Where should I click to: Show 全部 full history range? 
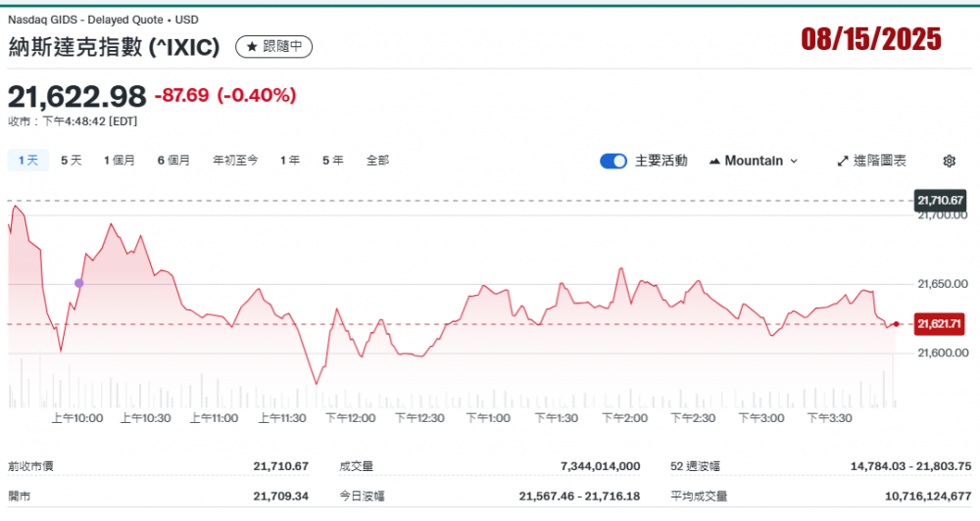[x=377, y=160]
